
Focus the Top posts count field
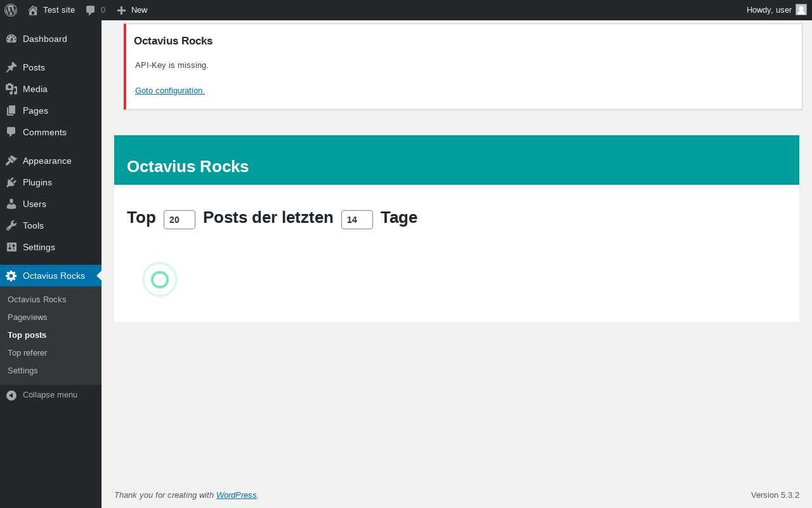[x=180, y=220]
